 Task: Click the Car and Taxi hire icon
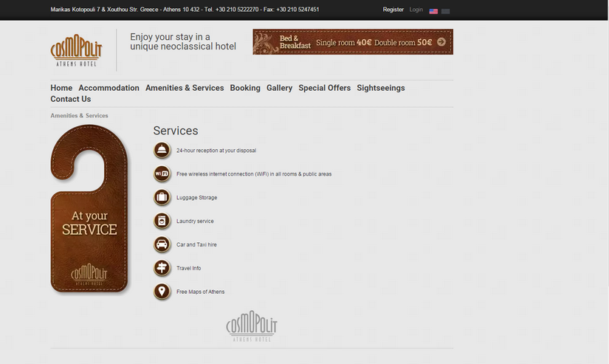pyautogui.click(x=162, y=244)
